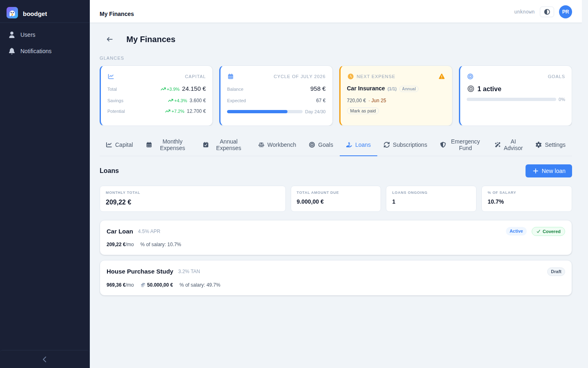Viewport: 588px width, 368px height.
Task: Toggle dark/light theme contrast button
Action: (x=547, y=12)
